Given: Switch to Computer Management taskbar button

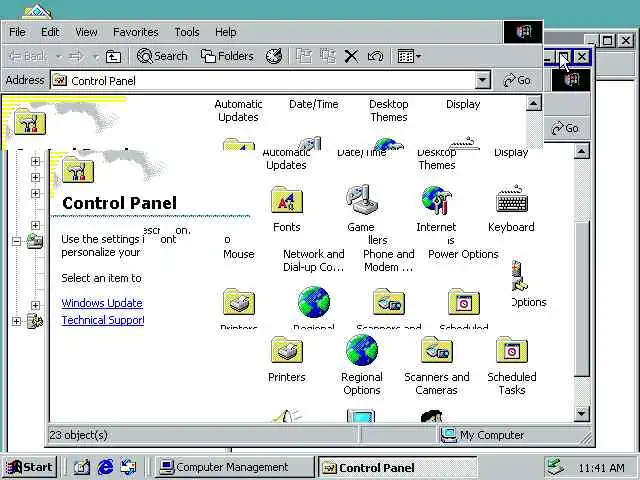Looking at the screenshot, I should coord(234,467).
